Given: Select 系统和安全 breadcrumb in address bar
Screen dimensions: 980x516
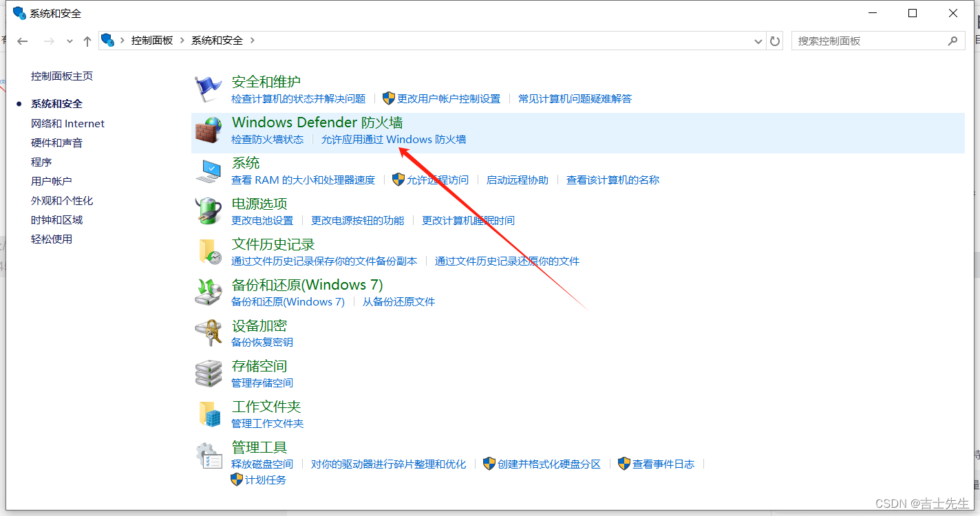Looking at the screenshot, I should pos(217,41).
